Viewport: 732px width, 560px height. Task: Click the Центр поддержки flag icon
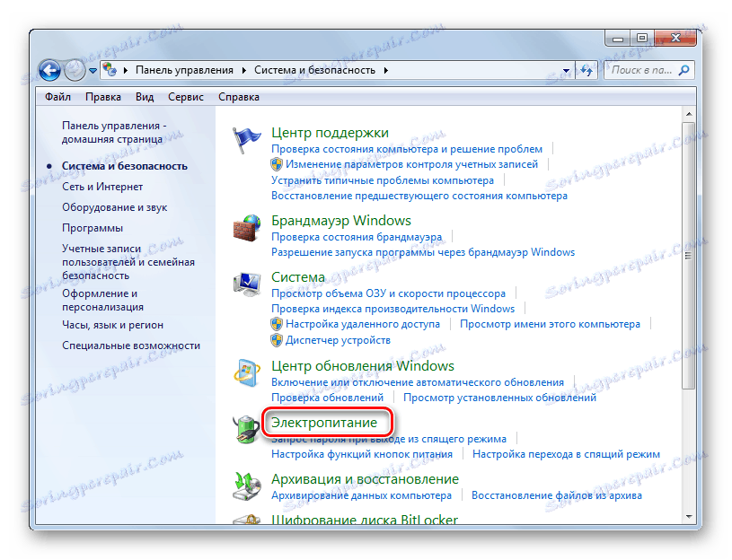coord(246,139)
